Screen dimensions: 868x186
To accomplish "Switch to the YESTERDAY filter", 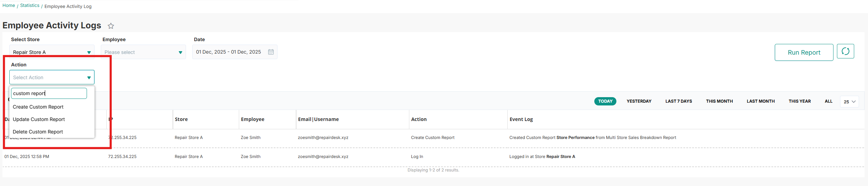I will pos(639,101).
